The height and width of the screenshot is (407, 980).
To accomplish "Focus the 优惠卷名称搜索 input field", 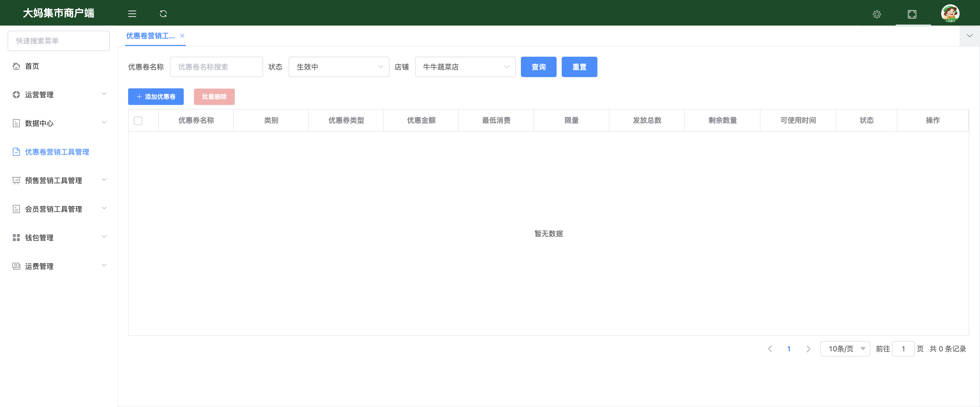I will [216, 67].
